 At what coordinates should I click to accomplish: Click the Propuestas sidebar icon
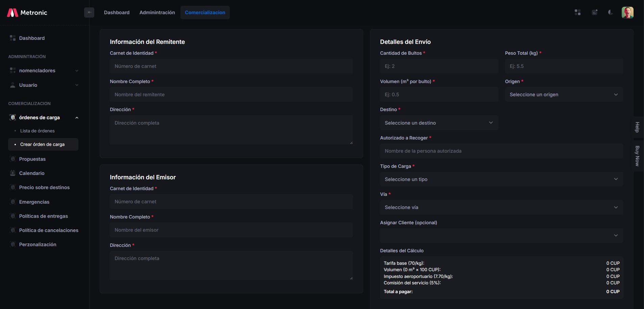point(13,159)
